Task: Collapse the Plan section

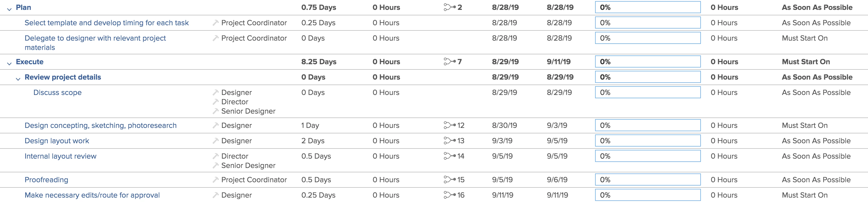Action: tap(9, 9)
